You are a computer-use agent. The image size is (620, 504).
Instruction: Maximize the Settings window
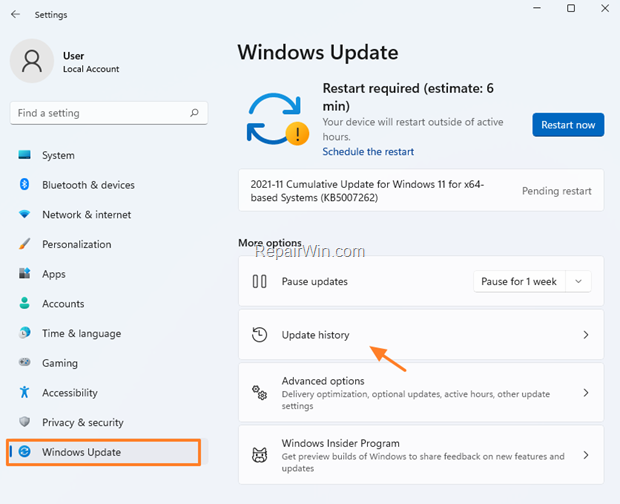pos(571,8)
